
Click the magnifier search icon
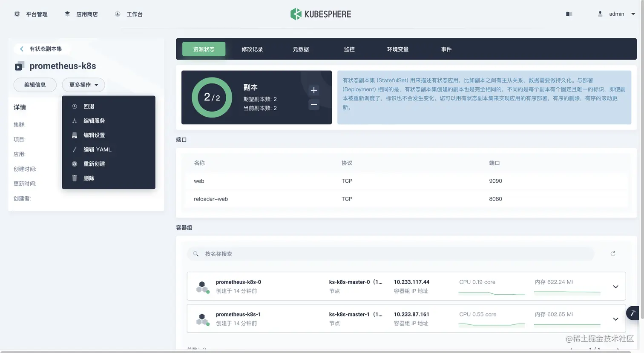196,254
